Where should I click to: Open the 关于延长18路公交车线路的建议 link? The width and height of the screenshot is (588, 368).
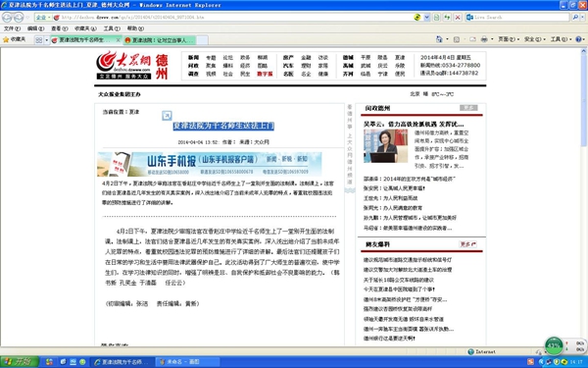coord(399,280)
